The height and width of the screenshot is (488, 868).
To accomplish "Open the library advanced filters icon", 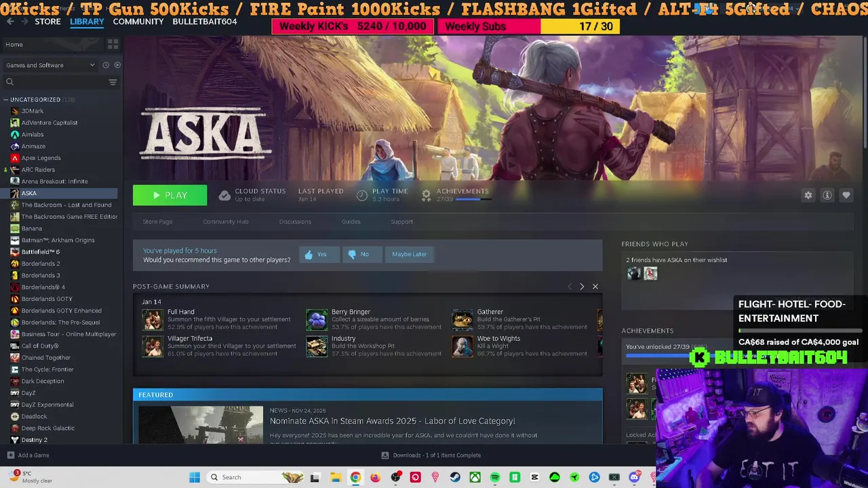I will (113, 82).
